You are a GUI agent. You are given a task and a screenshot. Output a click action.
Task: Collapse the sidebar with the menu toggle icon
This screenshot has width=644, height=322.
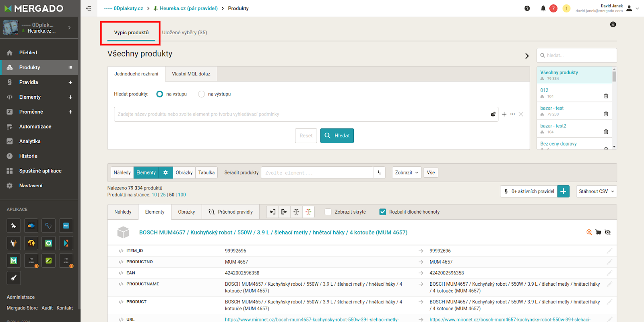coord(89,8)
